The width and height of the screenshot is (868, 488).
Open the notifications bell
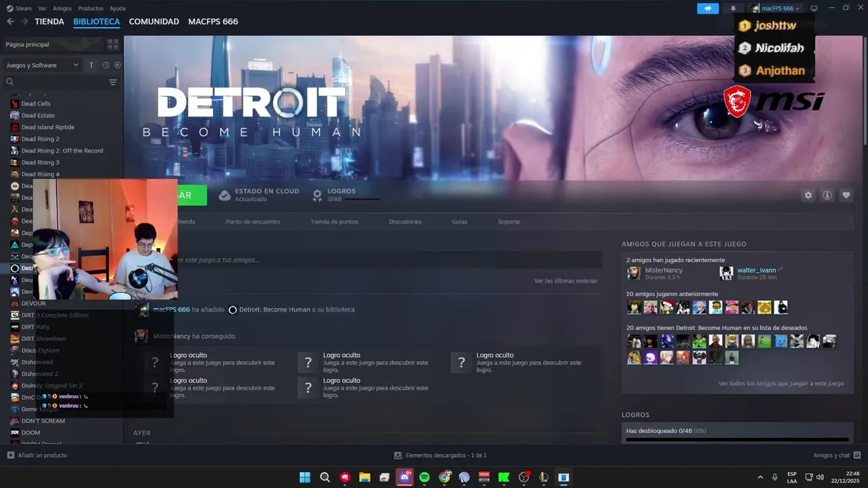(733, 8)
